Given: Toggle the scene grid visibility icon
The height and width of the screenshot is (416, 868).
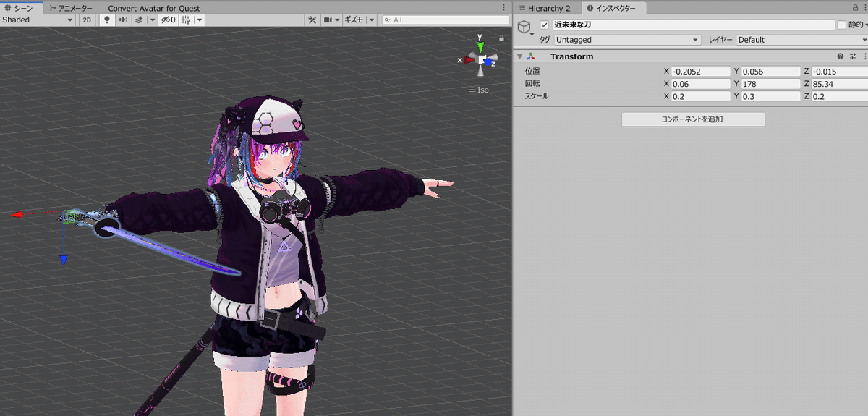Looking at the screenshot, I should tap(186, 20).
